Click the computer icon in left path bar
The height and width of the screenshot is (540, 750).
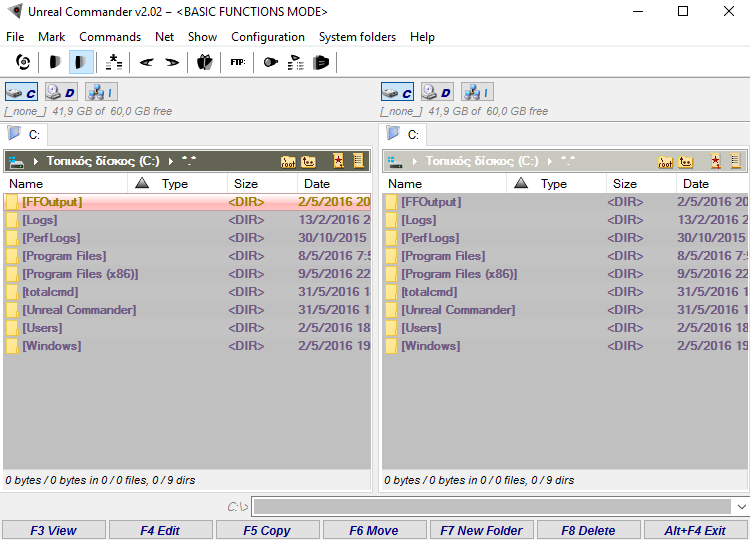pyautogui.click(x=16, y=162)
